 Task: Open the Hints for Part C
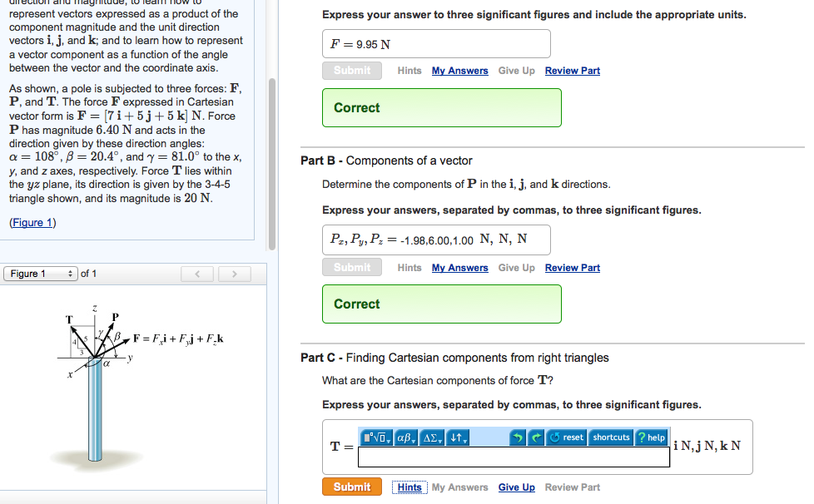(409, 487)
